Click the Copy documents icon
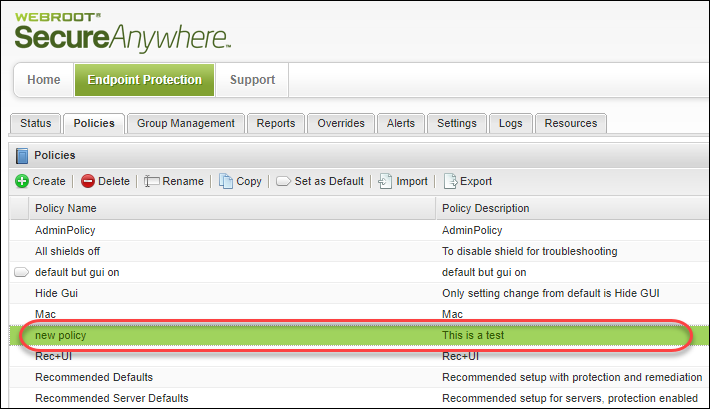710x409 pixels. (x=225, y=181)
